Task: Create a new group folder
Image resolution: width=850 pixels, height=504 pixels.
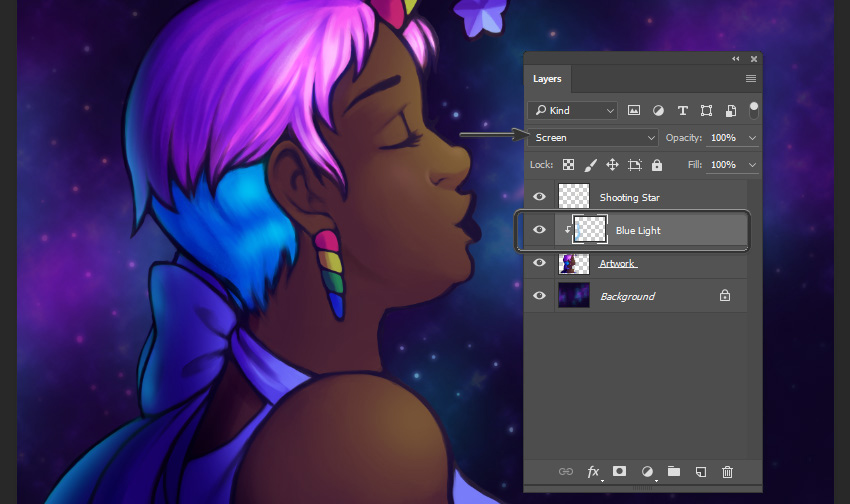Action: point(674,471)
